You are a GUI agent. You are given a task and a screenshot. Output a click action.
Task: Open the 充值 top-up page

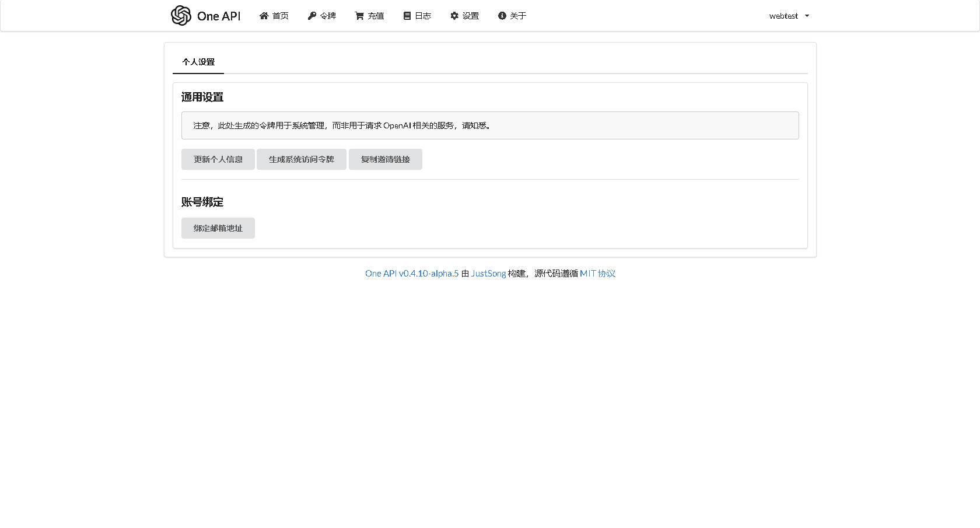point(369,16)
